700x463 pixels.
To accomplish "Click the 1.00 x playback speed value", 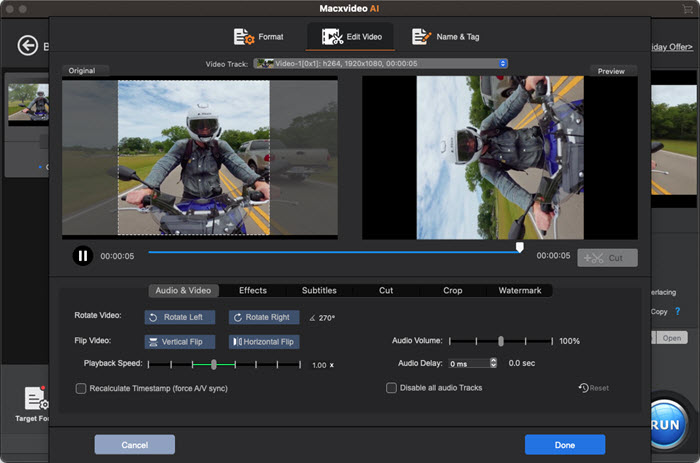I will (323, 365).
